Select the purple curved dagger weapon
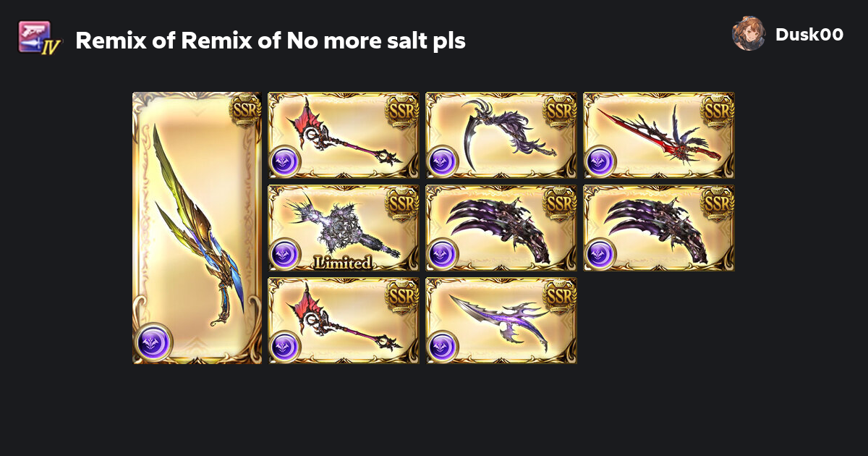Viewport: 868px width, 456px height. click(501, 321)
